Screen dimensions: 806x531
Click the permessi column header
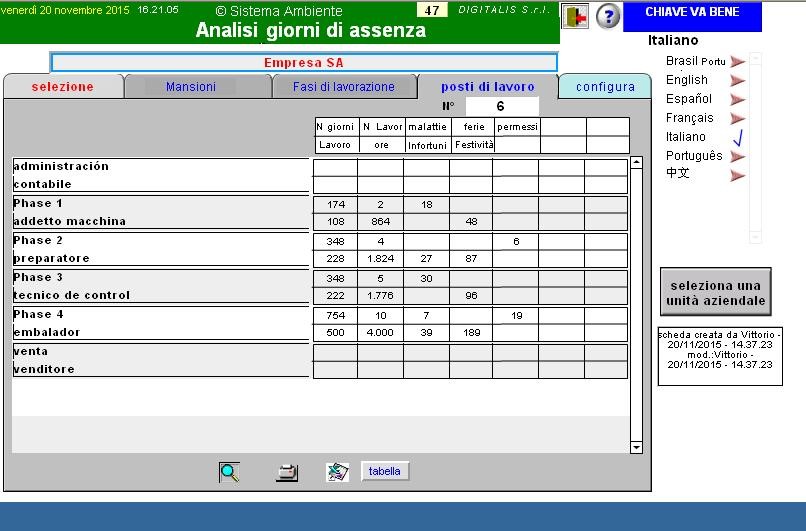[518, 136]
